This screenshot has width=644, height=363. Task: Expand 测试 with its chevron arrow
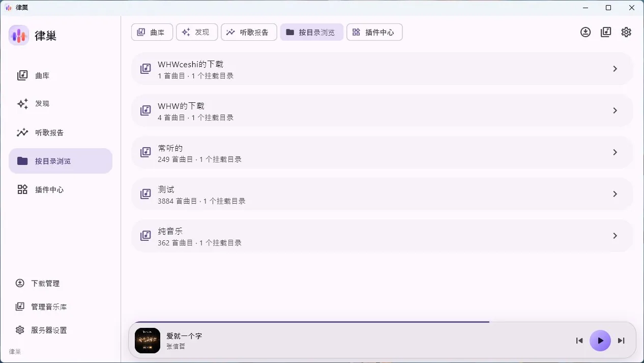tap(615, 194)
